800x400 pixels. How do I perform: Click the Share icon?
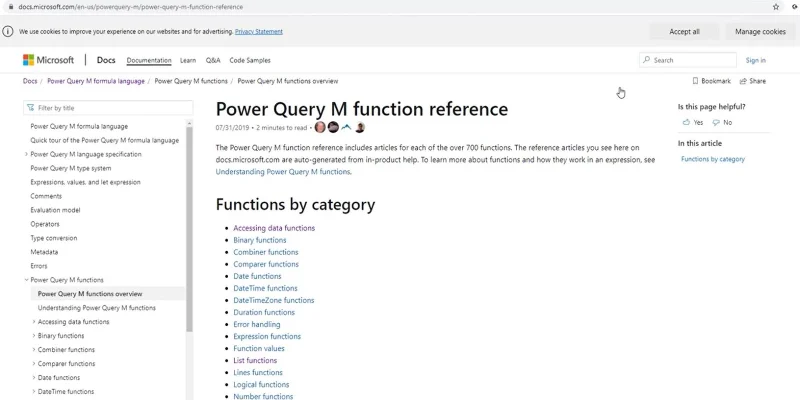(743, 81)
